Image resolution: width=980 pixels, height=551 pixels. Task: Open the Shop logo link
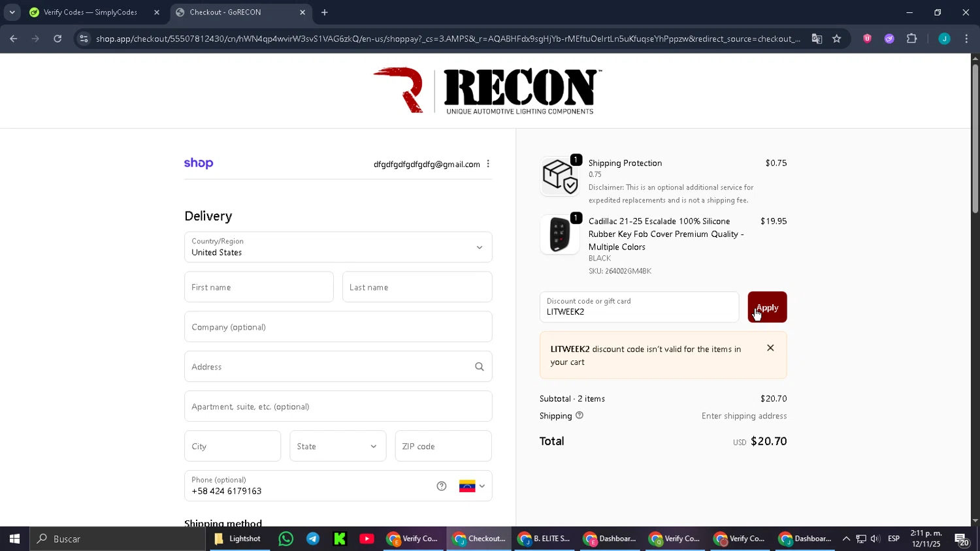pyautogui.click(x=199, y=163)
